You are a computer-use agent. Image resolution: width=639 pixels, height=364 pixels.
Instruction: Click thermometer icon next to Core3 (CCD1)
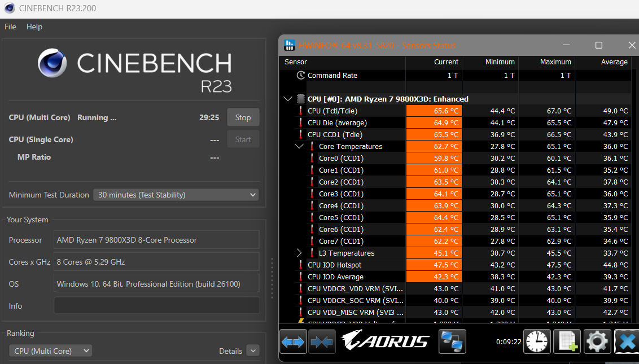tap(312, 194)
